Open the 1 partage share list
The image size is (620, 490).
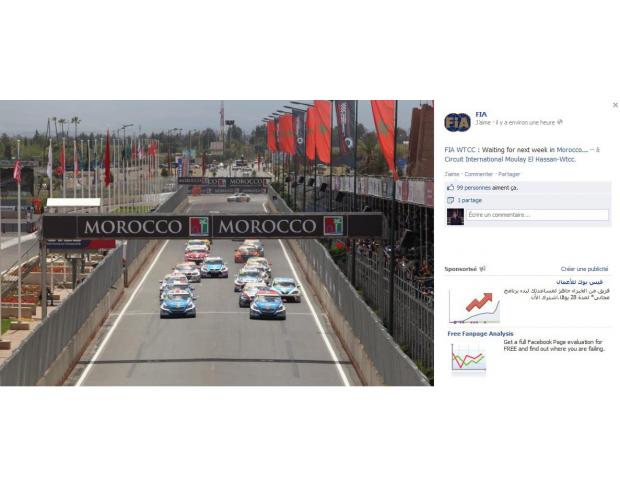pos(470,201)
